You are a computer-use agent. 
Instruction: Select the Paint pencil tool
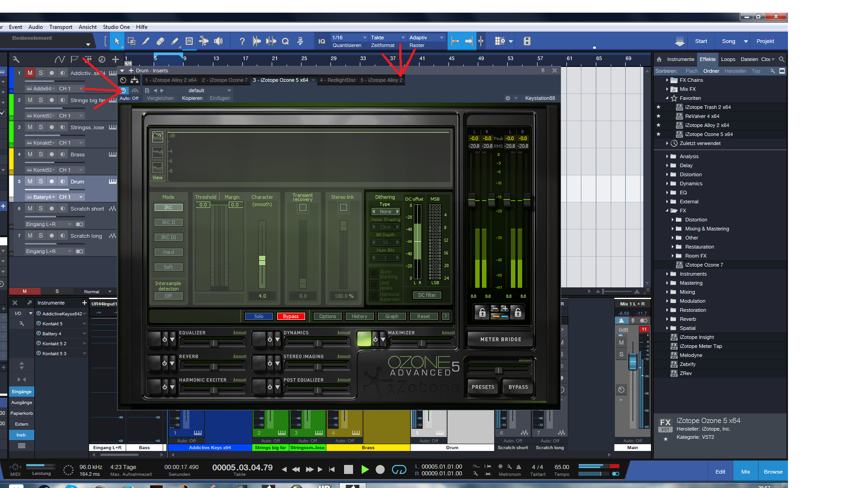pyautogui.click(x=175, y=41)
